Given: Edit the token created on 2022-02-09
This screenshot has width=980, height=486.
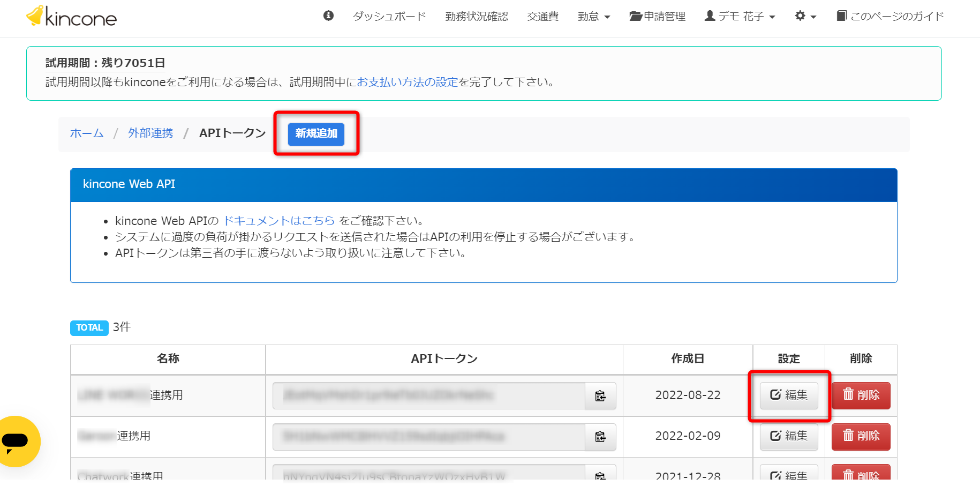Looking at the screenshot, I should click(789, 437).
